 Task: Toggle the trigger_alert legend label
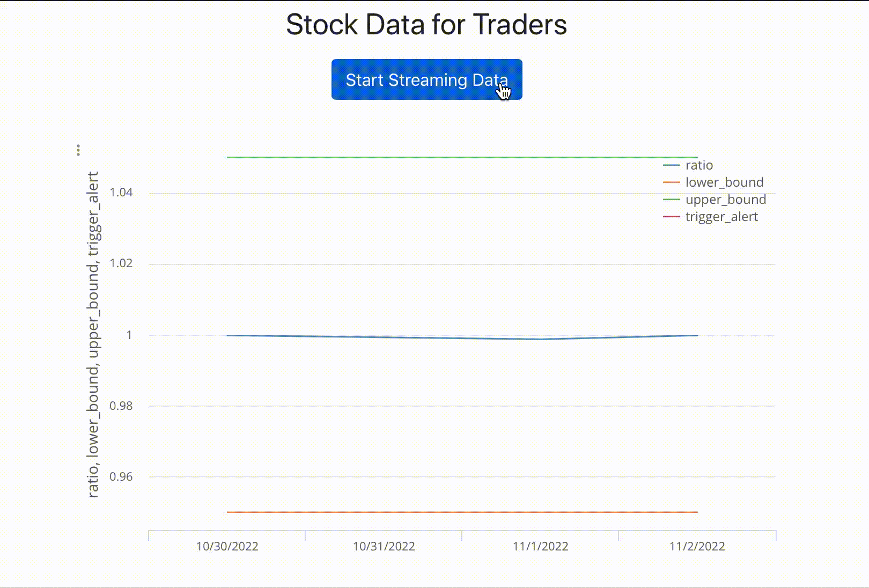[721, 217]
